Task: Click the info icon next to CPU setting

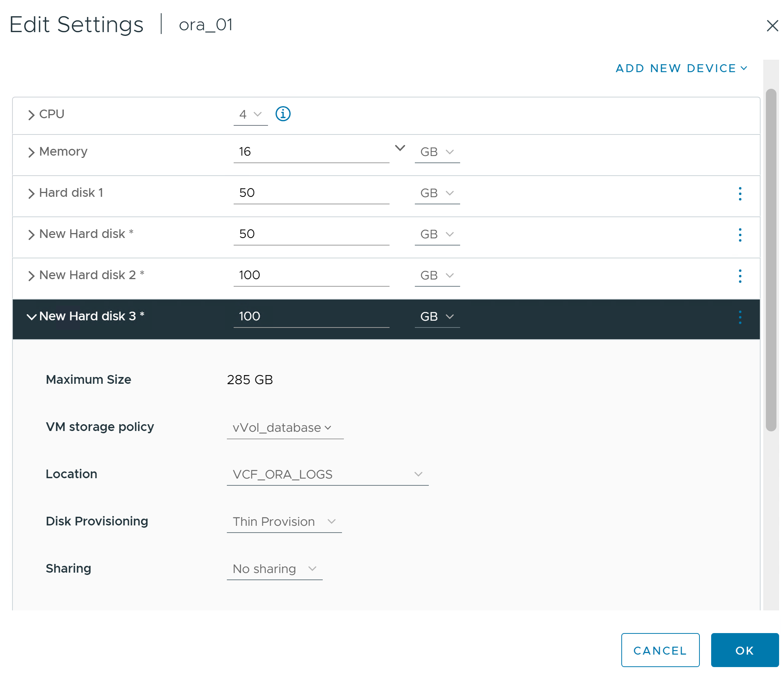Action: (283, 113)
